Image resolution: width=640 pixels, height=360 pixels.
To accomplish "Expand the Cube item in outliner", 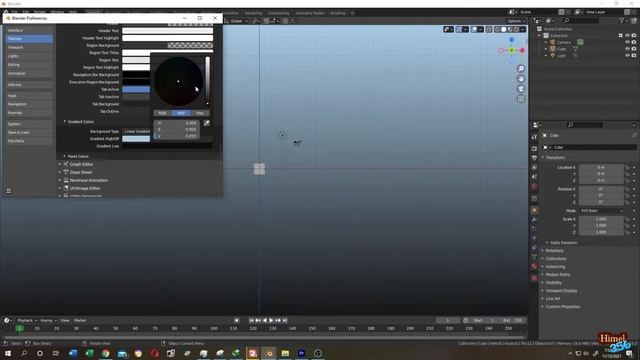I will point(546,49).
